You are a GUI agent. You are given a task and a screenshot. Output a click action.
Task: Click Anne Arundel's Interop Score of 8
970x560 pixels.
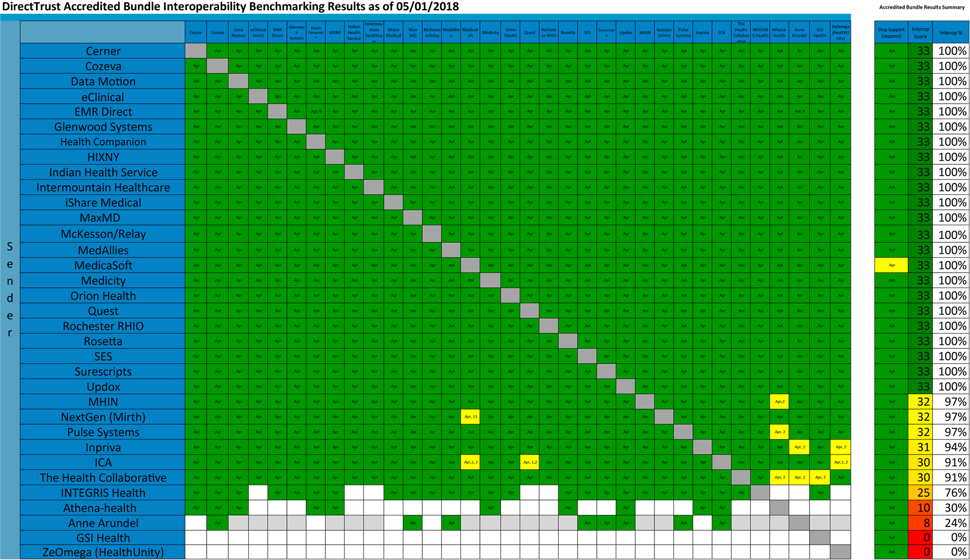920,523
